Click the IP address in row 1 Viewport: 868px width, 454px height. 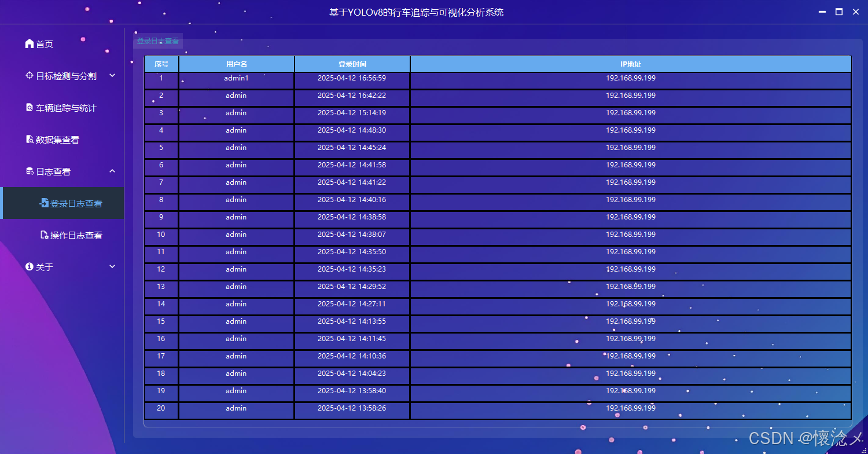[631, 78]
